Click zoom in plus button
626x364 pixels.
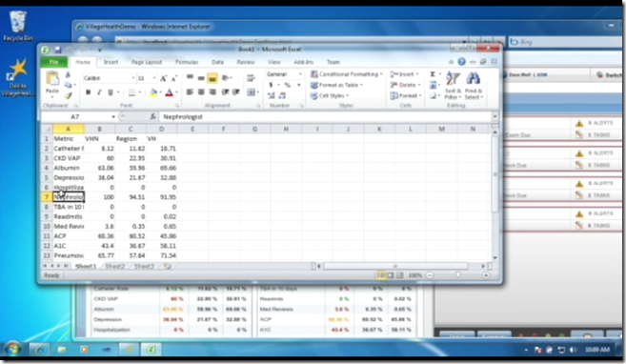point(486,275)
